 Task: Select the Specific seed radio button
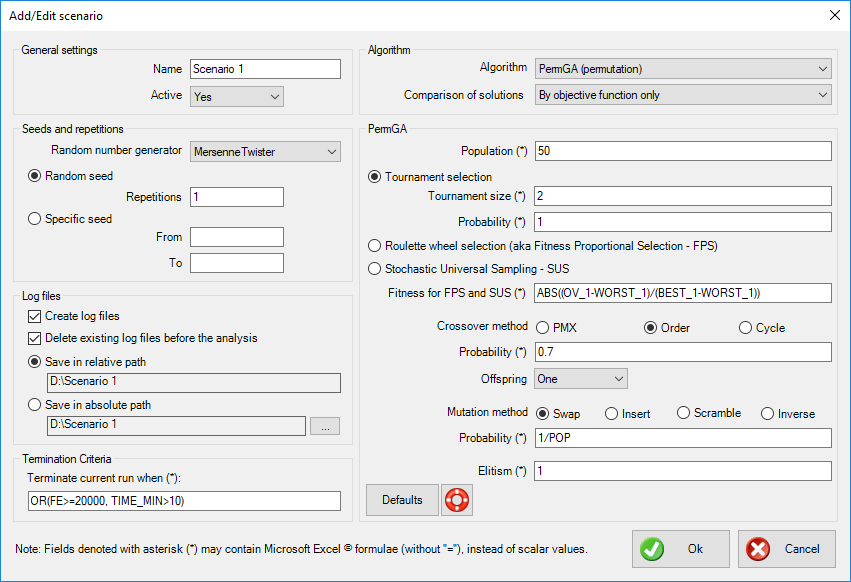36,219
